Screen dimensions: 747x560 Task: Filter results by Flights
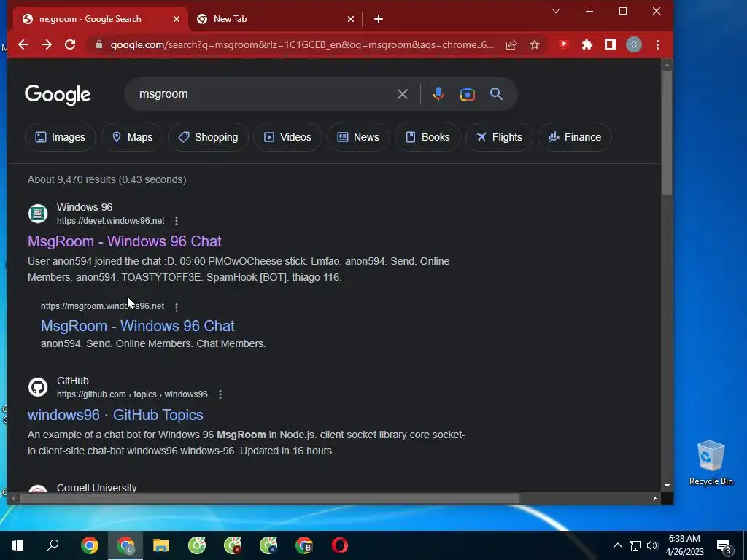coord(499,137)
